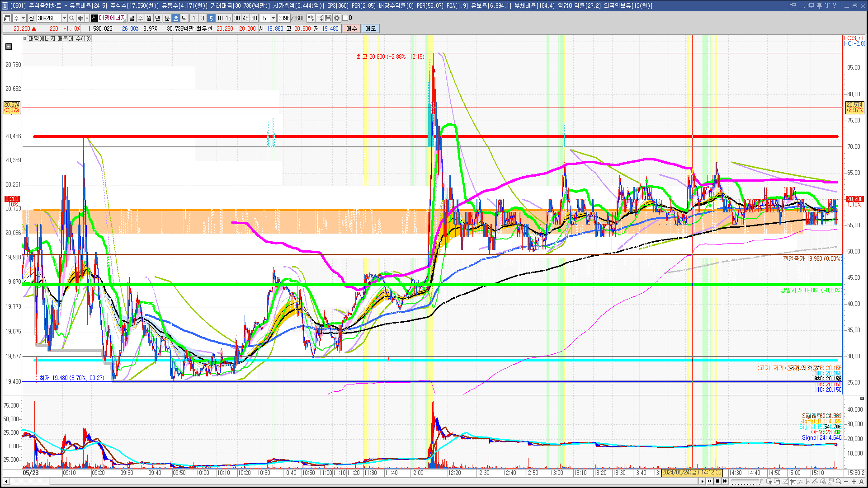Click the 매수 buy button
Image resolution: width=868 pixels, height=488 pixels.
click(352, 28)
